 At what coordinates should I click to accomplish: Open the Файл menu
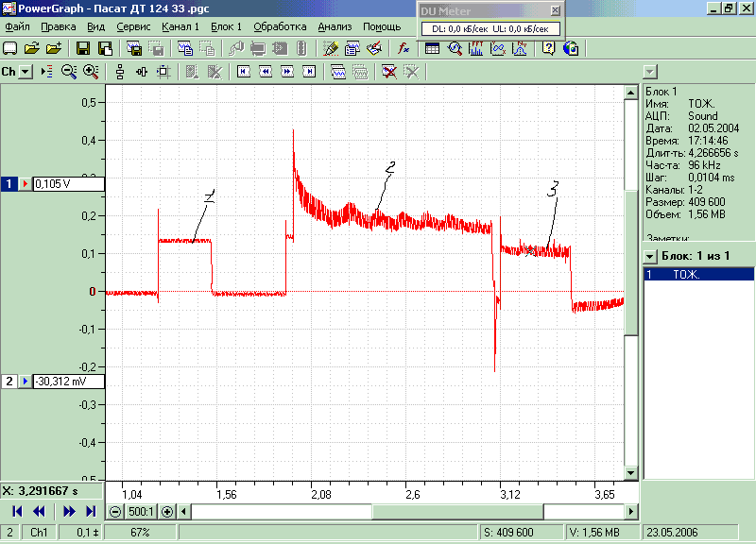coord(17,27)
